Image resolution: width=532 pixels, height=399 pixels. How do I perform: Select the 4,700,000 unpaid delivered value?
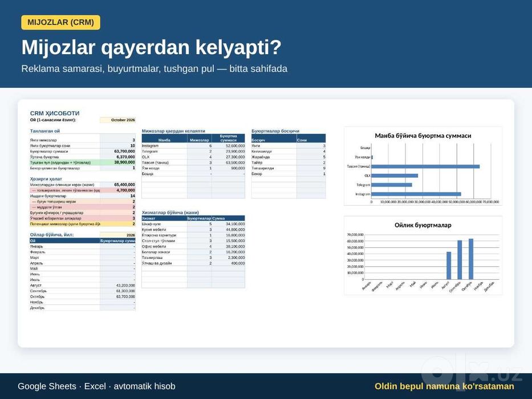click(x=125, y=190)
